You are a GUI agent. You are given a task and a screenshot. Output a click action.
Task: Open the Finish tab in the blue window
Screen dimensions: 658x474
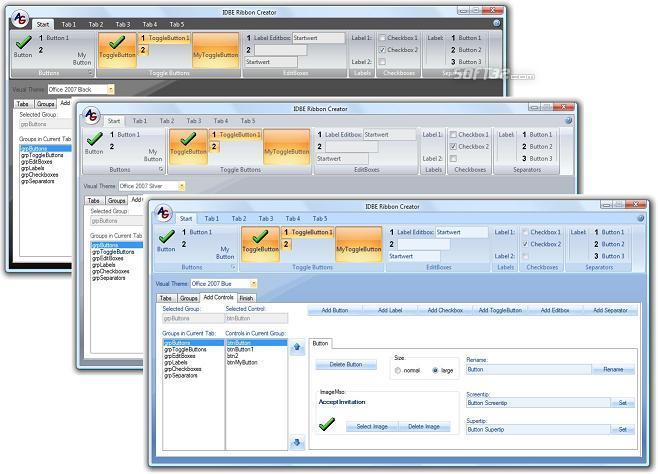pyautogui.click(x=246, y=298)
